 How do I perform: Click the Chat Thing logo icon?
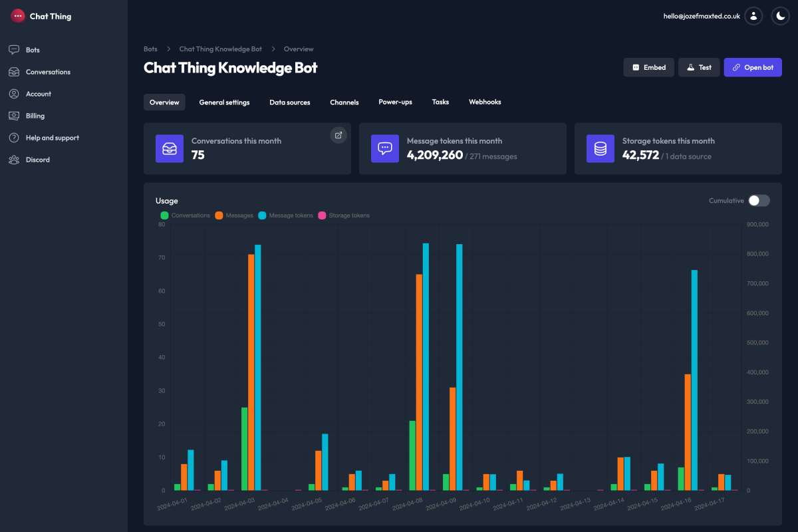point(18,16)
